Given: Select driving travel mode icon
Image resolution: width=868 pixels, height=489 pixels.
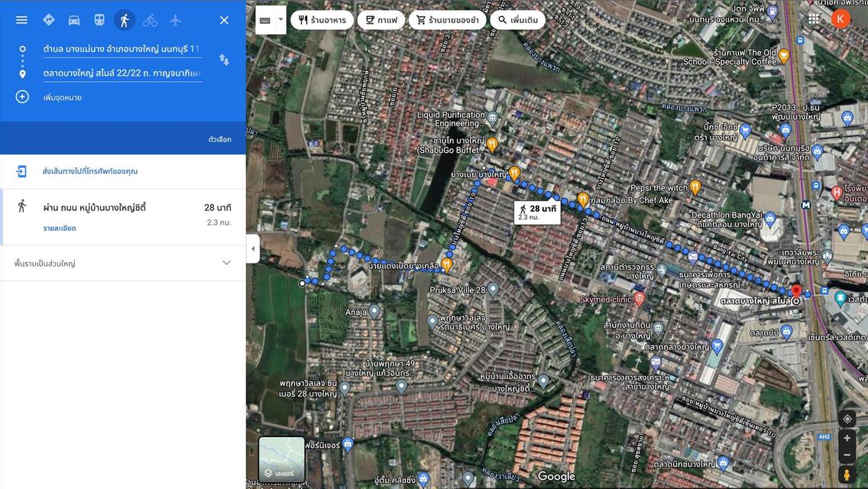Looking at the screenshot, I should click(74, 20).
